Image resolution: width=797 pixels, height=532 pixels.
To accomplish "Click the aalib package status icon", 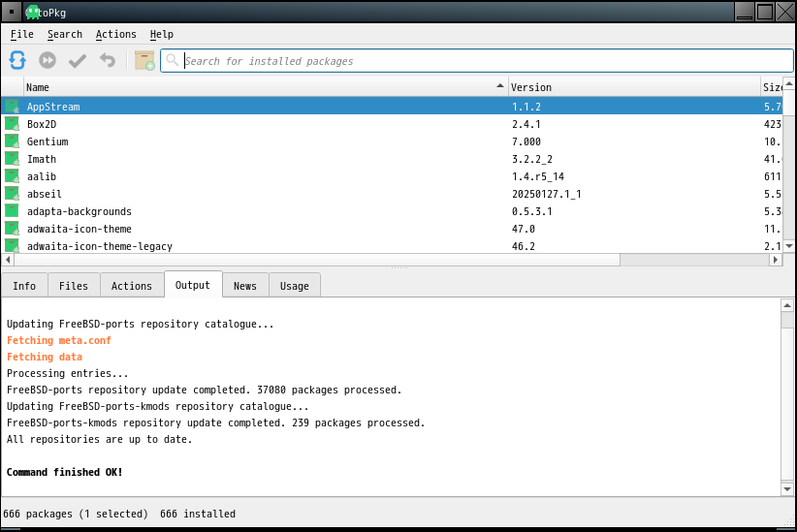I will pos(13,175).
